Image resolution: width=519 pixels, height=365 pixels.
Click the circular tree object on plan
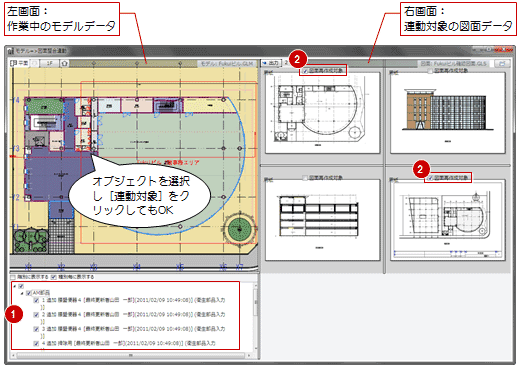click(239, 229)
